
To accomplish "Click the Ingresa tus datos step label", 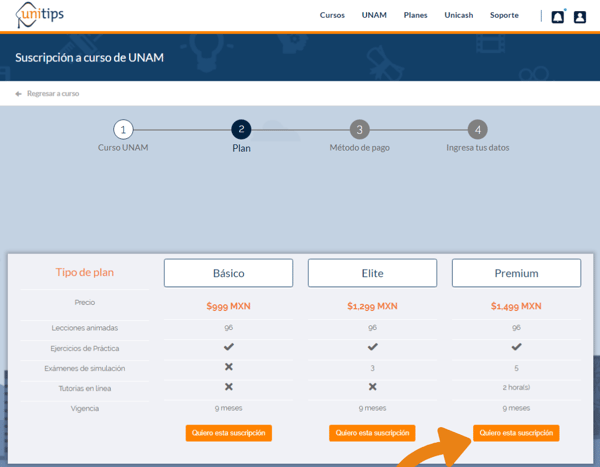I will 478,148.
